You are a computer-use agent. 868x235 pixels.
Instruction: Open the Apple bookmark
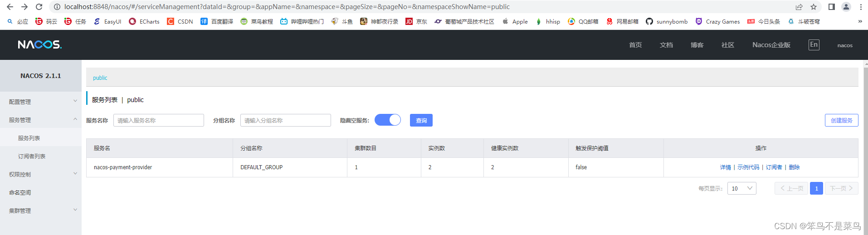coord(515,21)
